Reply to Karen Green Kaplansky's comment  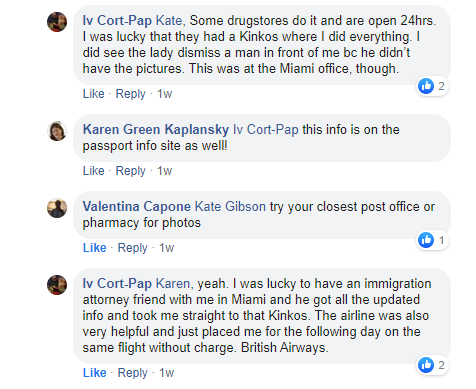click(130, 171)
